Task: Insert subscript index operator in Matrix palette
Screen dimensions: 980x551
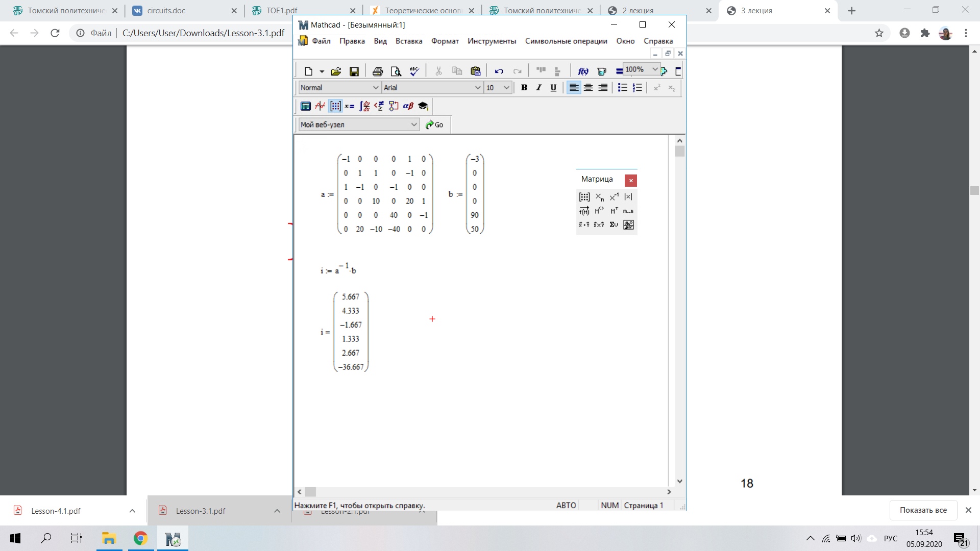Action: point(599,197)
